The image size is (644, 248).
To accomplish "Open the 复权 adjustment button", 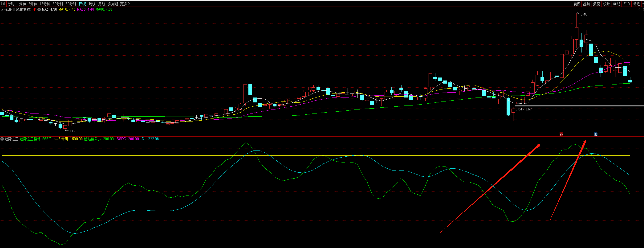I will pos(577,4).
